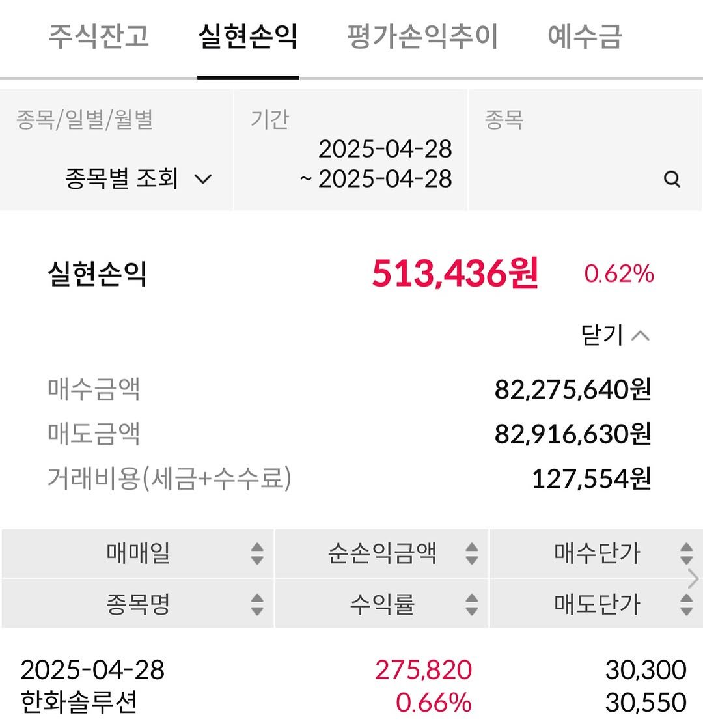703x728 pixels.
Task: Click the 매매일 column header
Action: tap(138, 554)
